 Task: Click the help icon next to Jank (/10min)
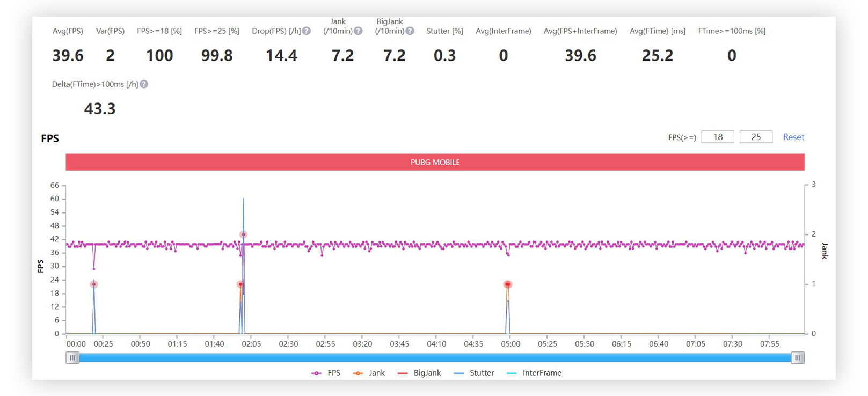pyautogui.click(x=358, y=31)
